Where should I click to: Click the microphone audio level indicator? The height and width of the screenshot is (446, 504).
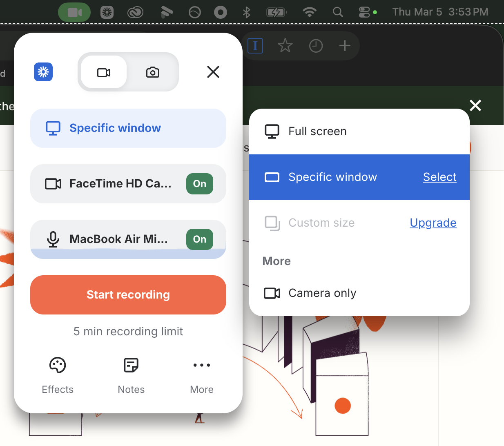pyautogui.click(x=128, y=253)
